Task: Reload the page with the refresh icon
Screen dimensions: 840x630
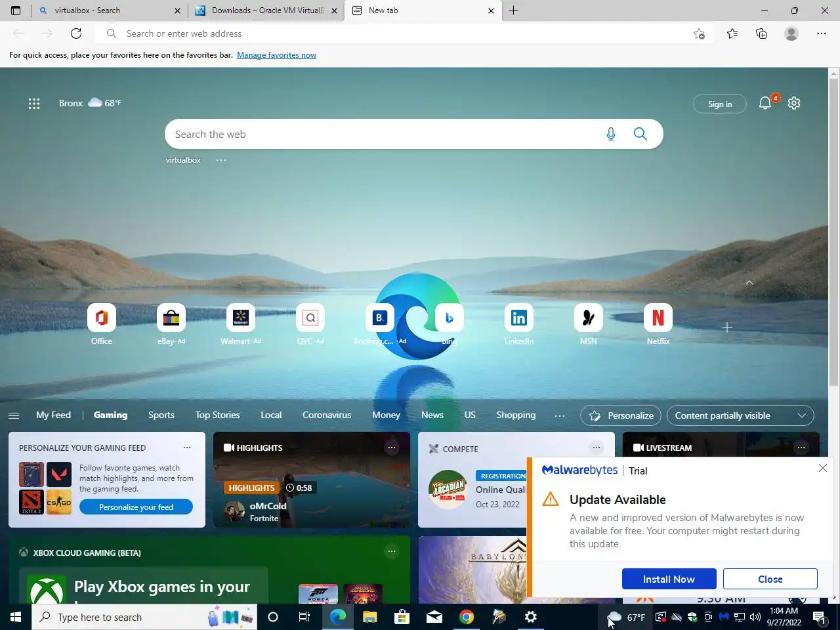Action: point(76,33)
